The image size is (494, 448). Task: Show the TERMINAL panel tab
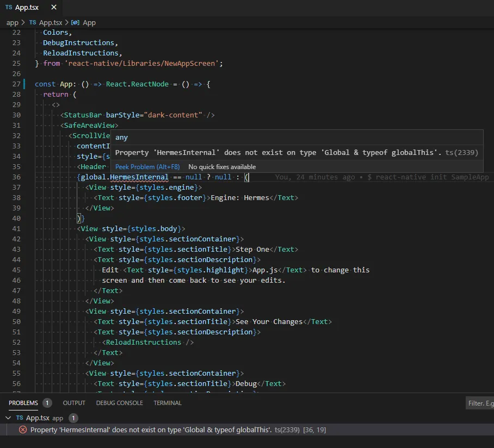pyautogui.click(x=168, y=403)
